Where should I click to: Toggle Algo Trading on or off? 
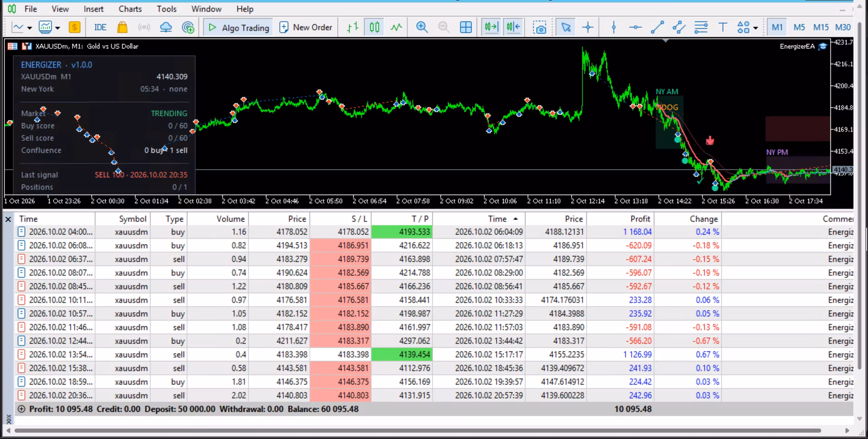click(x=238, y=27)
